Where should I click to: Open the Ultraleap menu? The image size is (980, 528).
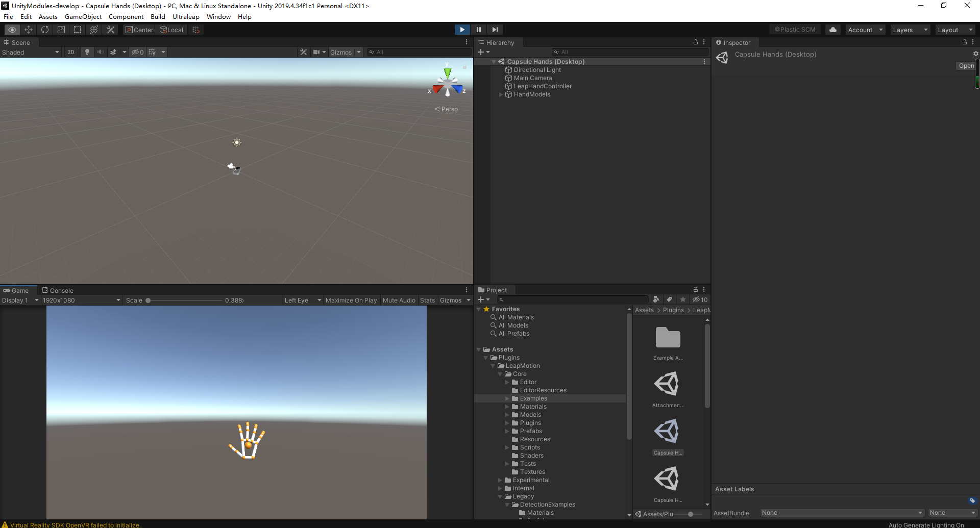[x=186, y=16]
